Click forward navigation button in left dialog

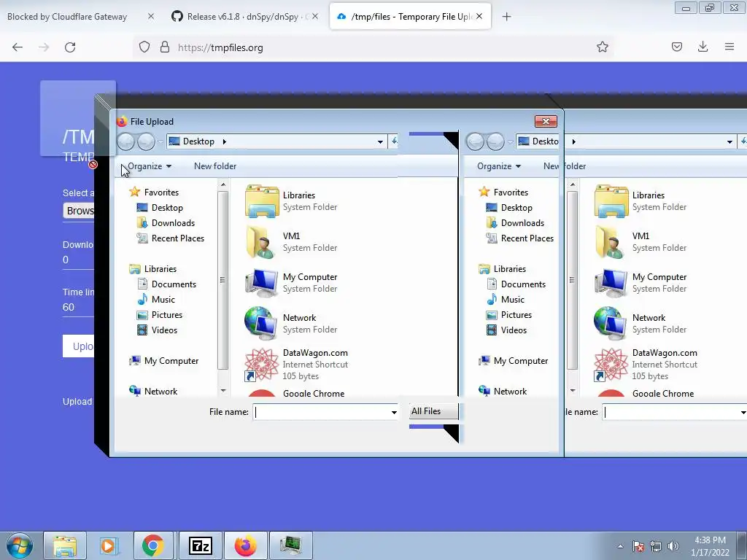tap(146, 141)
